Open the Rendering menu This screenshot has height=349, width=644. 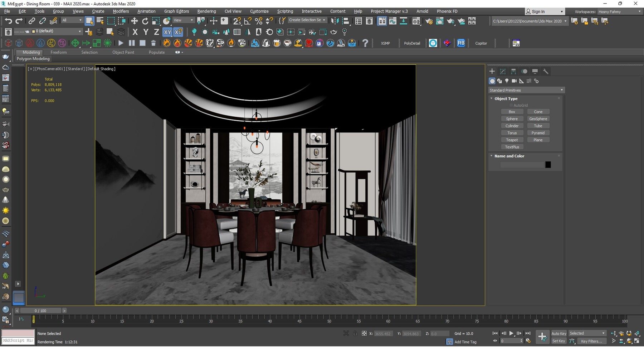[x=206, y=11]
